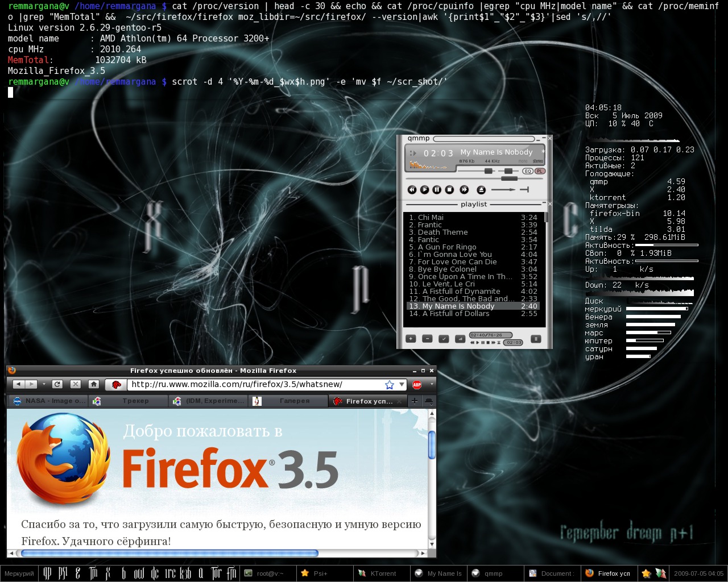Adjust qmmp volume slider handle

tap(489, 171)
